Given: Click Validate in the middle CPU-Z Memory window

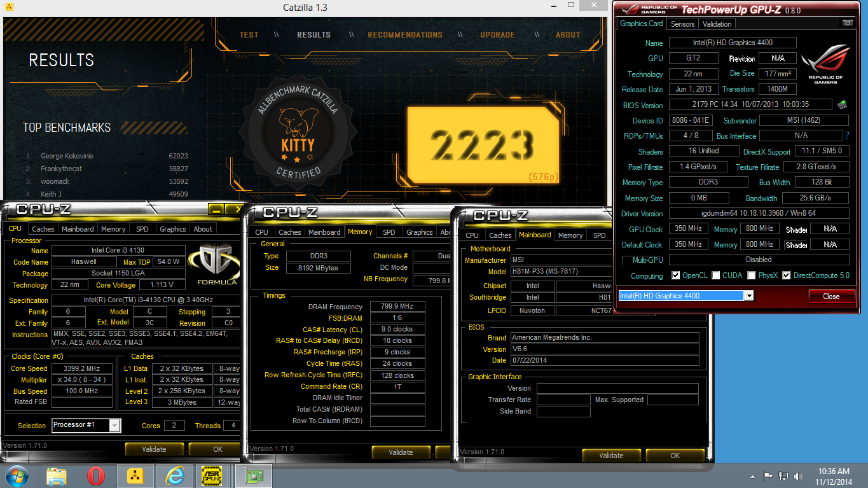Looking at the screenshot, I should (x=401, y=452).
